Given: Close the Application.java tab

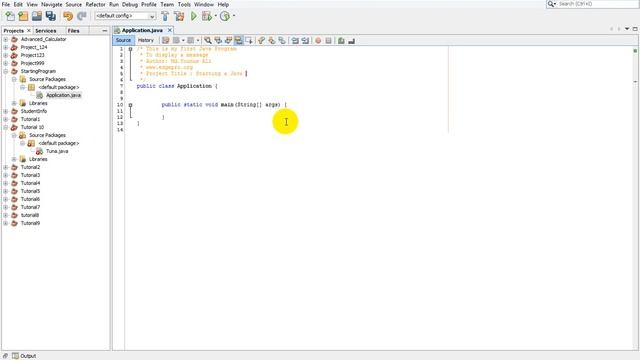Looking at the screenshot, I should pos(170,30).
